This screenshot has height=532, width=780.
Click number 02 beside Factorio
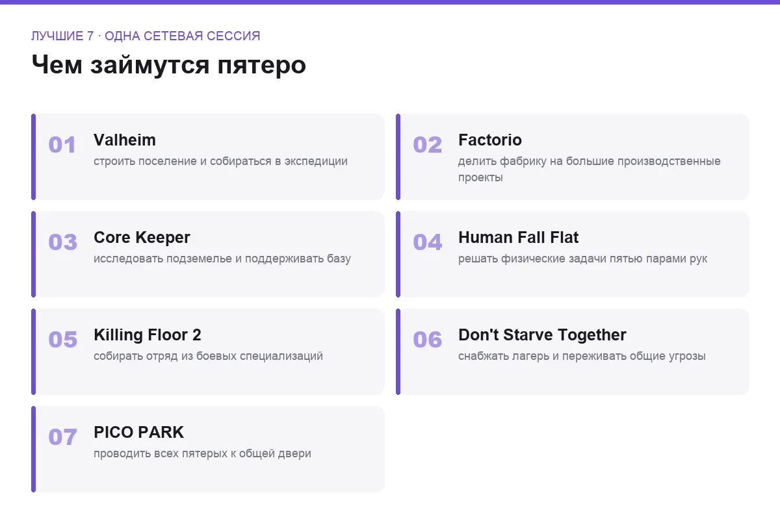click(x=427, y=144)
